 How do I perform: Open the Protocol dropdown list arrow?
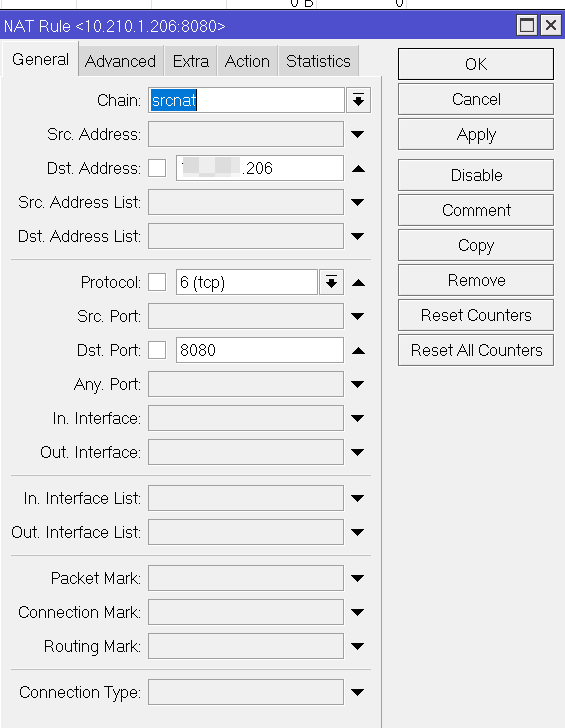click(331, 282)
